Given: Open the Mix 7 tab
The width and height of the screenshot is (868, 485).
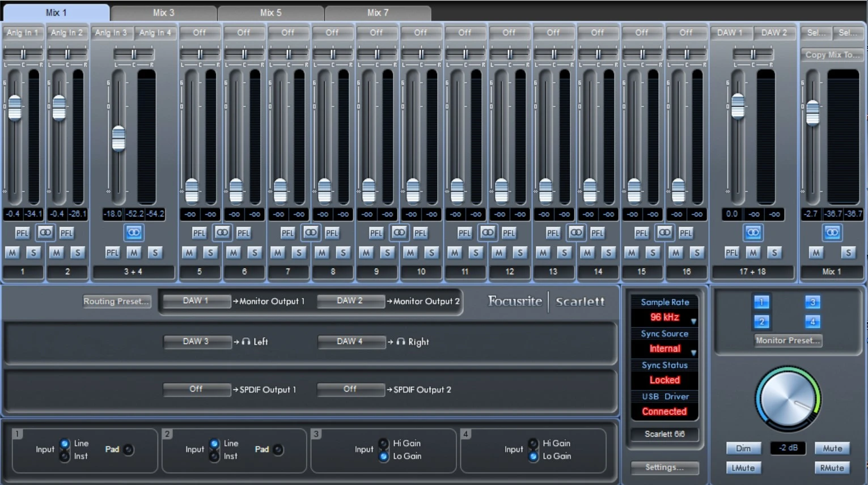Looking at the screenshot, I should [378, 12].
